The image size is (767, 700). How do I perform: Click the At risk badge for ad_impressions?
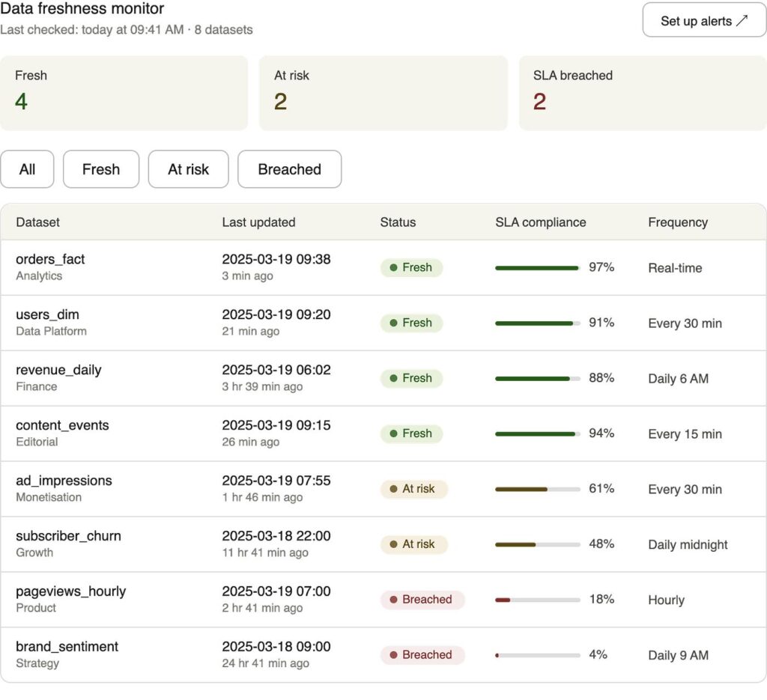(x=413, y=489)
